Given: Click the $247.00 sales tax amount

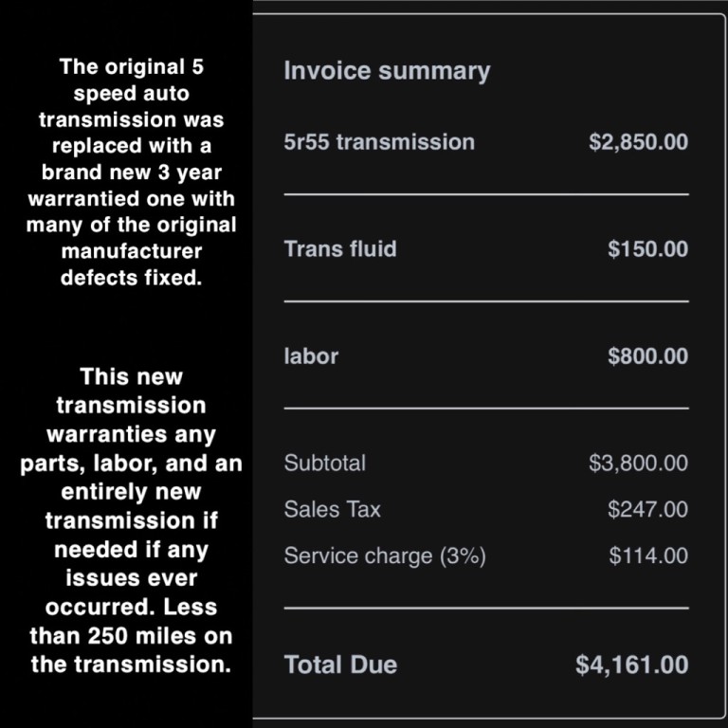Looking at the screenshot, I should (x=647, y=509).
